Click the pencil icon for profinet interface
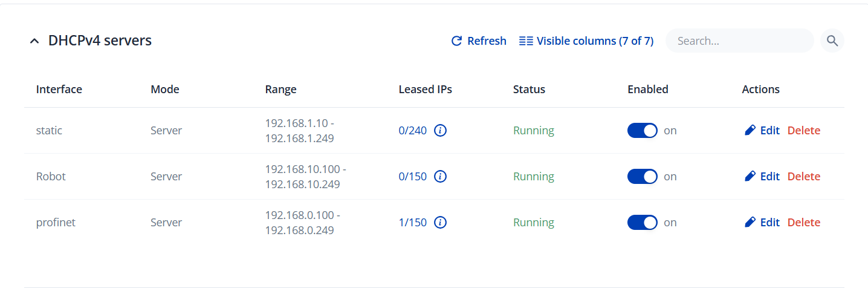This screenshot has width=868, height=288. (750, 223)
